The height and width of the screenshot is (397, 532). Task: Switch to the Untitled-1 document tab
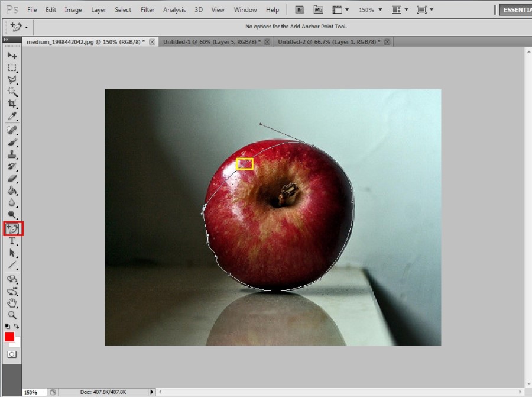point(212,42)
